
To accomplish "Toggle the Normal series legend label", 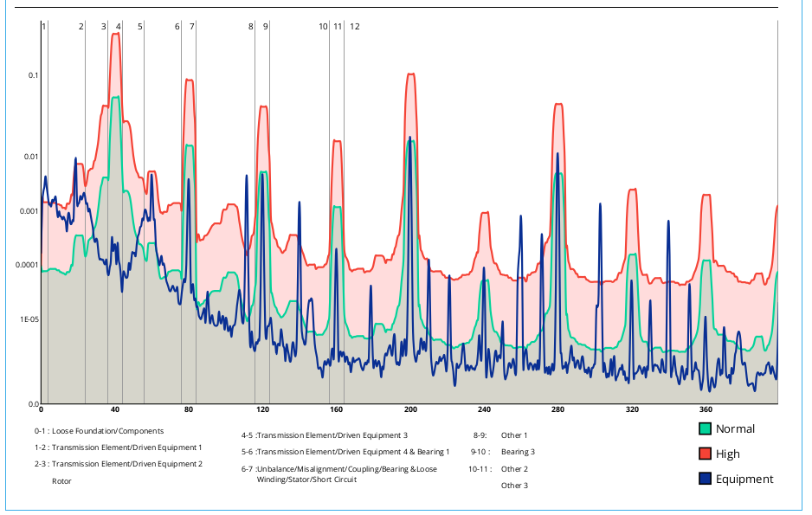I will (735, 428).
